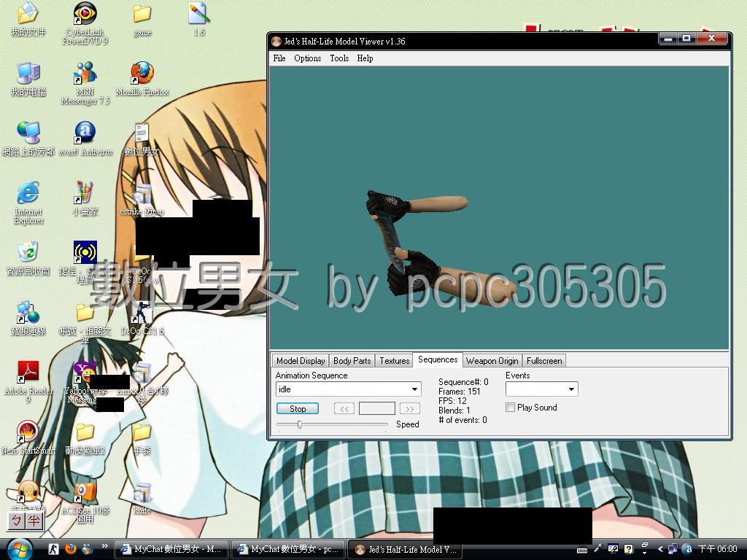Screen dimensions: 747x560
Task: Open the language bar options arrow
Action: pos(645,553)
